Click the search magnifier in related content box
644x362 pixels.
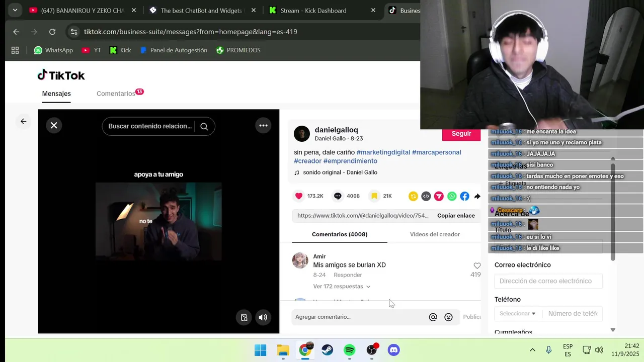click(x=204, y=126)
